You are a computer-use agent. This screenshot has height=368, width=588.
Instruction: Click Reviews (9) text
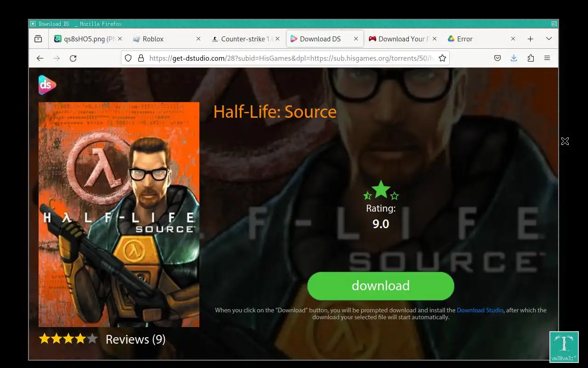(x=136, y=339)
